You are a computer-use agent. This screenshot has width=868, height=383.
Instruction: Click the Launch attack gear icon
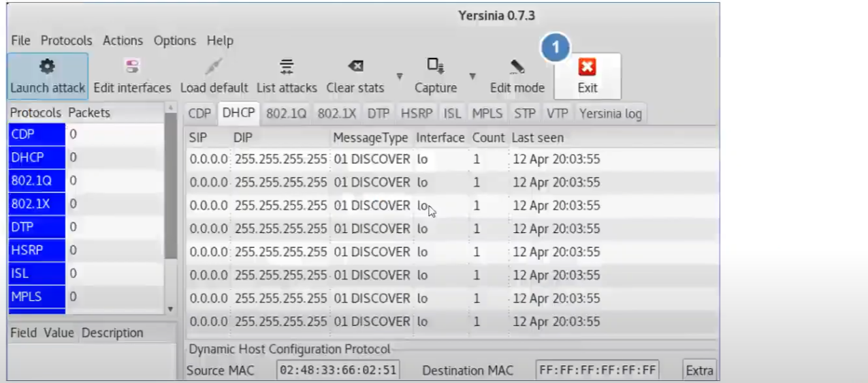click(47, 67)
